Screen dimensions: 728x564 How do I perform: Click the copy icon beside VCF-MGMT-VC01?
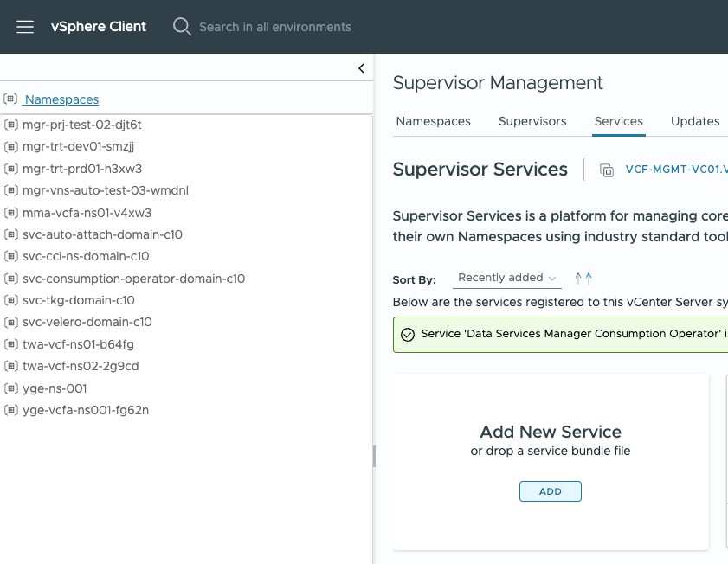607,170
